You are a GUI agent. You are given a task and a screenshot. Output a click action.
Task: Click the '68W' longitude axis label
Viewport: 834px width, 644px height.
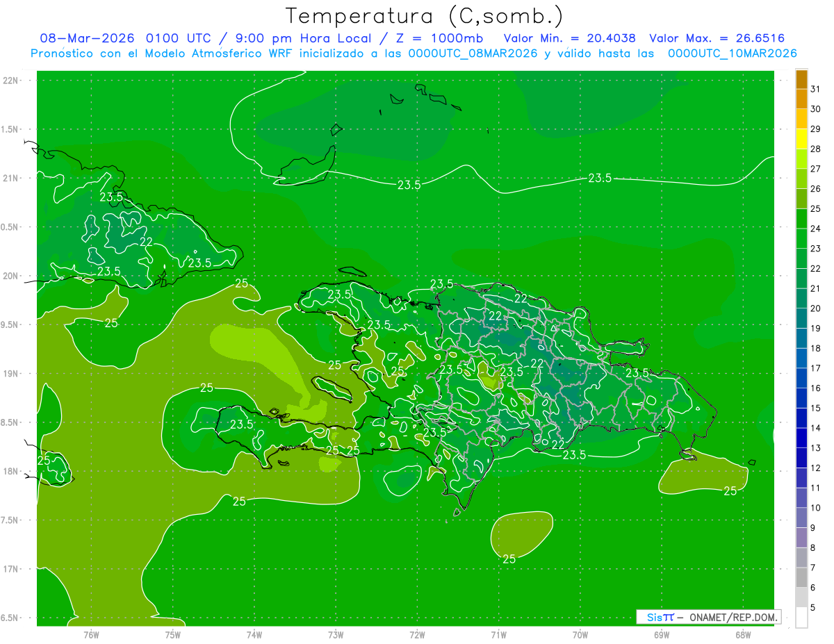[x=743, y=635]
